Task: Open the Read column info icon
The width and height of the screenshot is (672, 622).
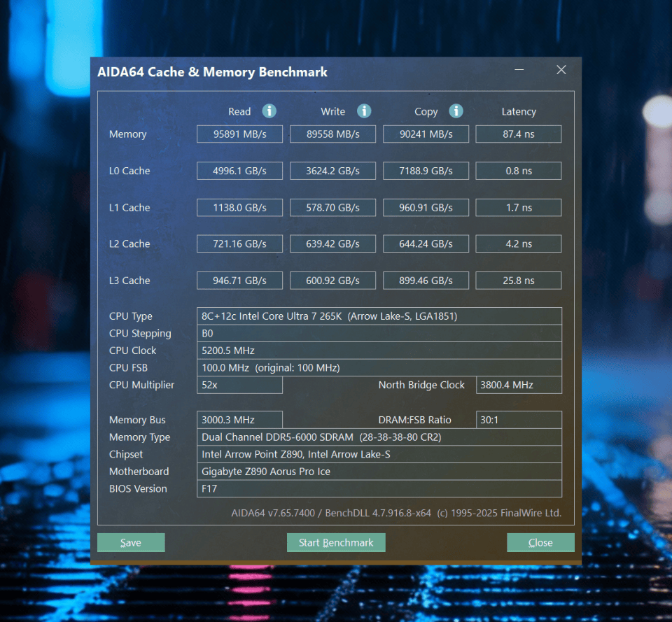Action: point(271,111)
